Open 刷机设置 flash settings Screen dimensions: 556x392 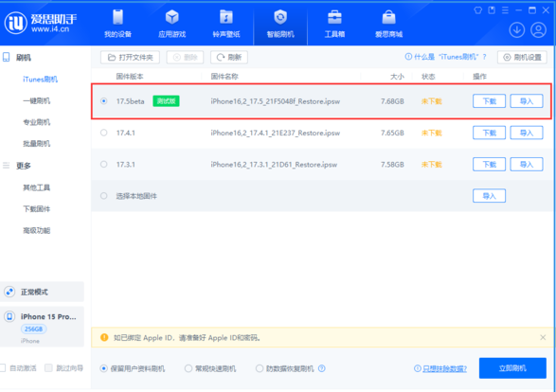[x=522, y=58]
